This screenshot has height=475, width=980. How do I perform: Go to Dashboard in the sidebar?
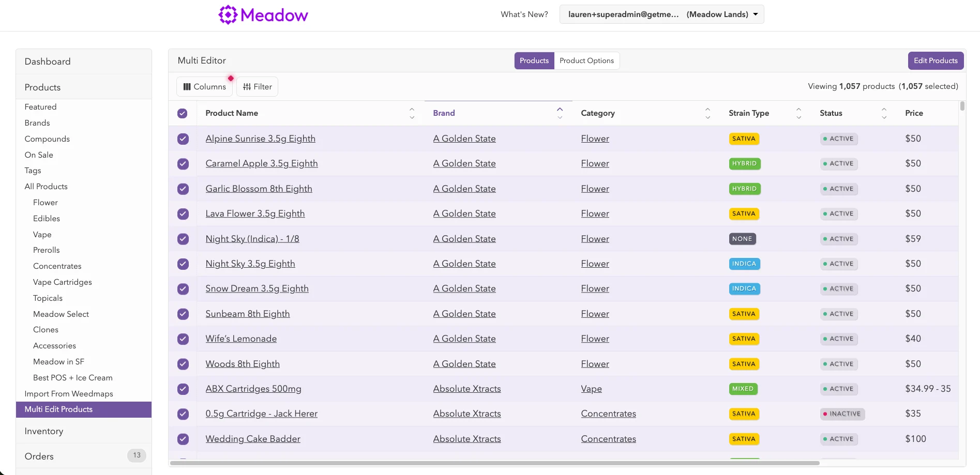coord(84,62)
